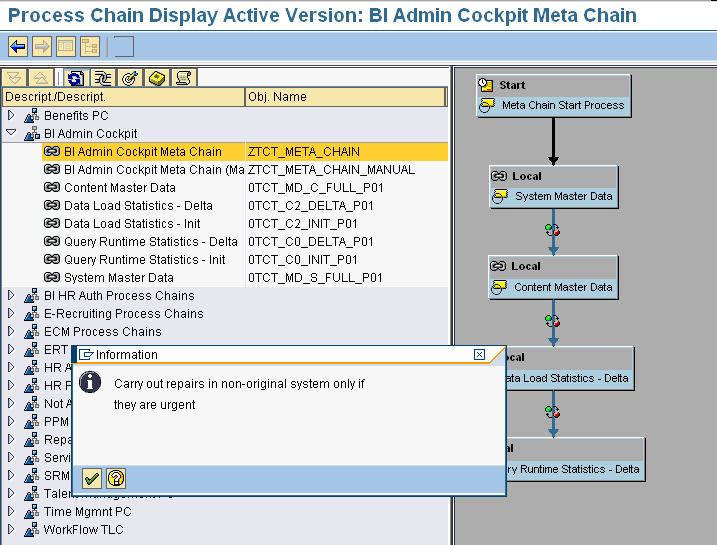Expand the Benefits PC folder
Screen dimensions: 717x545
tap(11, 115)
